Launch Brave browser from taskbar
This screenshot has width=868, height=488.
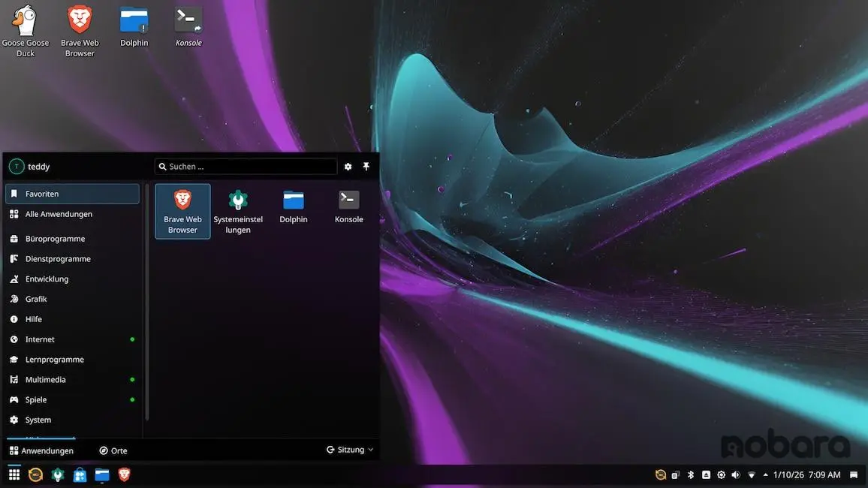click(124, 474)
